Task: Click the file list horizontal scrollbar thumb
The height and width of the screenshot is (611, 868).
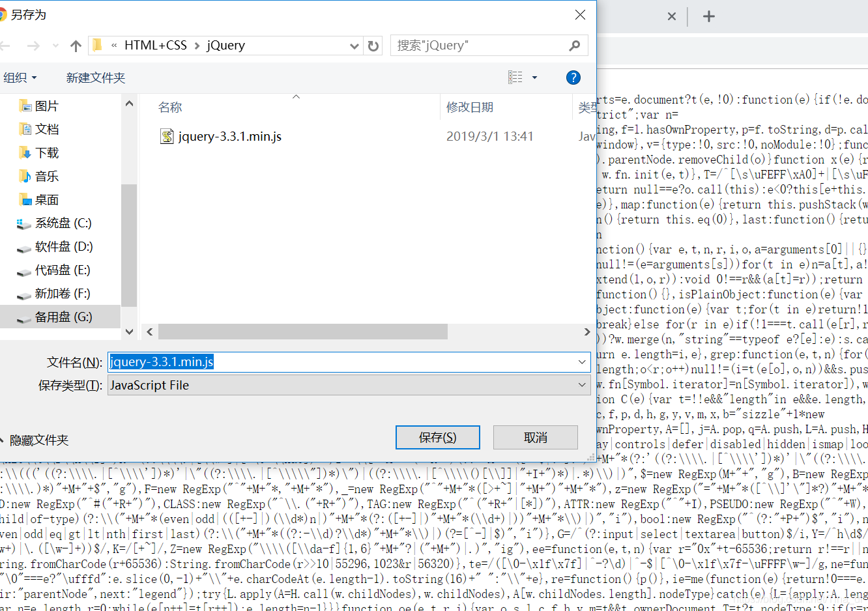Action: click(303, 332)
